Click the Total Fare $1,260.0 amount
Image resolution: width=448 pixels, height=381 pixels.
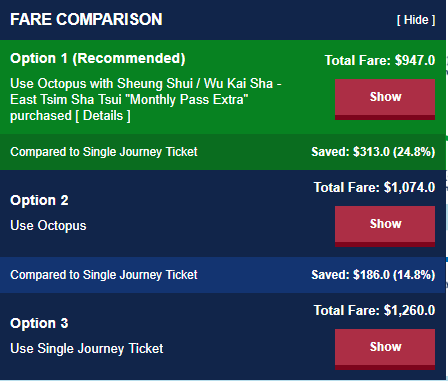[374, 310]
